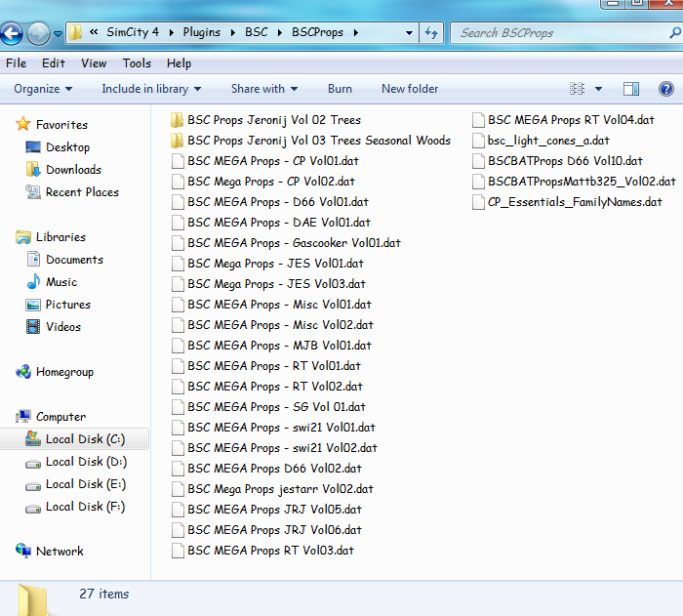Image resolution: width=683 pixels, height=616 pixels.
Task: Select folder Jeronij Vol 03 Trees Seasonal Woods
Action: tap(319, 141)
